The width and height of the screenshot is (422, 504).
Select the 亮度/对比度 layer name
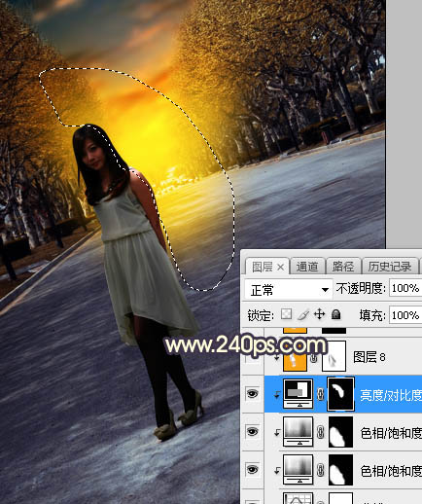pyautogui.click(x=391, y=394)
